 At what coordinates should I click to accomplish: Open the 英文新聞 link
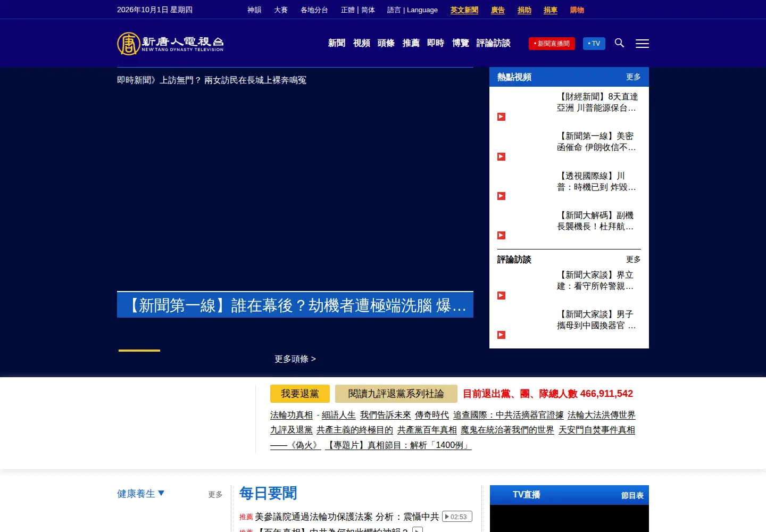464,10
